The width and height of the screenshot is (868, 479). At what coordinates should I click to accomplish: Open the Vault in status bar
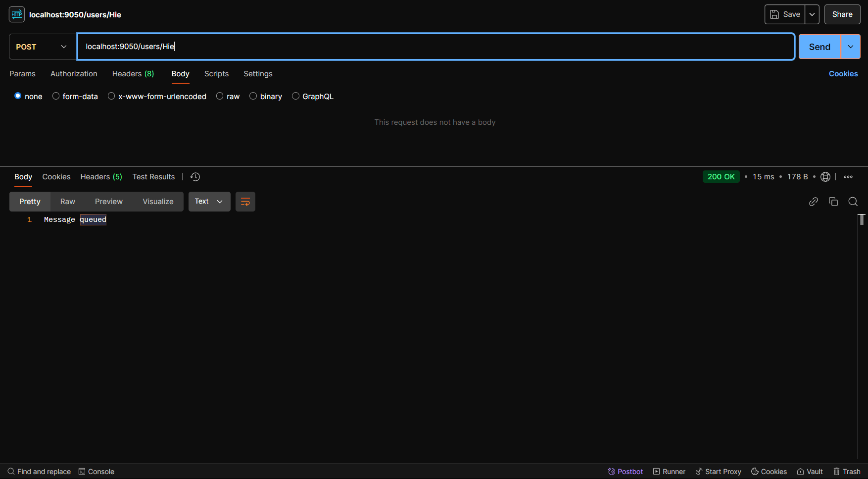coord(810,472)
